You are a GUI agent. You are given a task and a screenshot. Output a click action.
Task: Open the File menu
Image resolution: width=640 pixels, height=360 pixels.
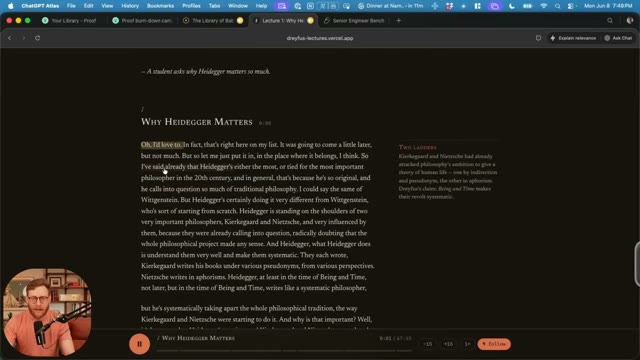click(x=71, y=6)
